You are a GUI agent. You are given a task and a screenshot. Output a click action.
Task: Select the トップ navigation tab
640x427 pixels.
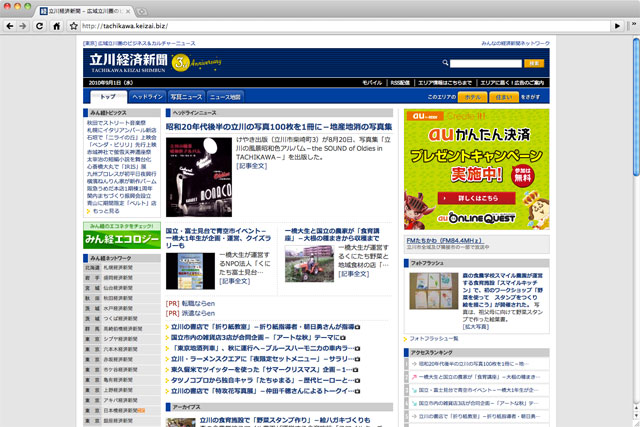tap(108, 97)
